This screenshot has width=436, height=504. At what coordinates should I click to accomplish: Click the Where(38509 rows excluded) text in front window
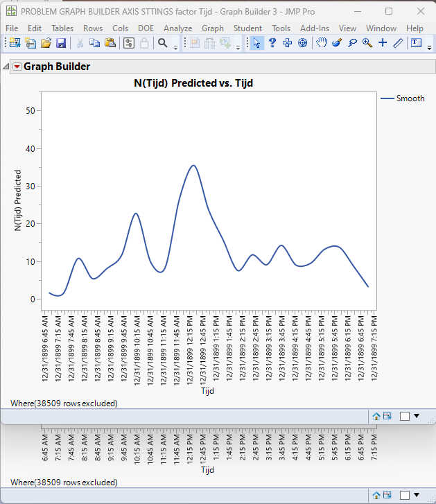click(x=64, y=403)
